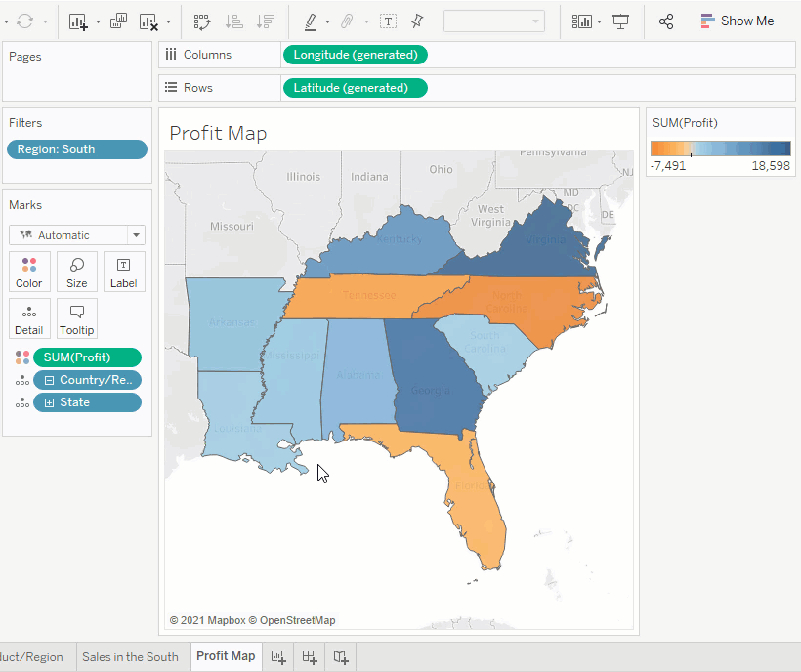Toggle Show Mark Labels in the toolbar
This screenshot has height=672, width=801.
388,21
